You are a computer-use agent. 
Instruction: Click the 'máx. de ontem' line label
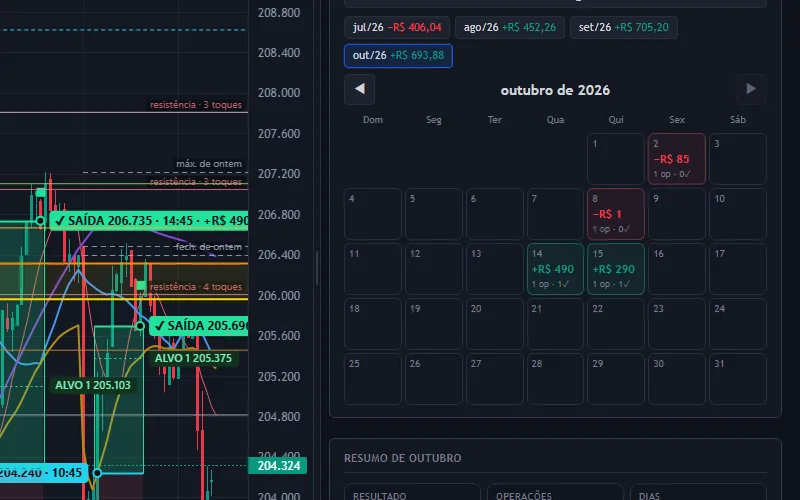coord(209,164)
